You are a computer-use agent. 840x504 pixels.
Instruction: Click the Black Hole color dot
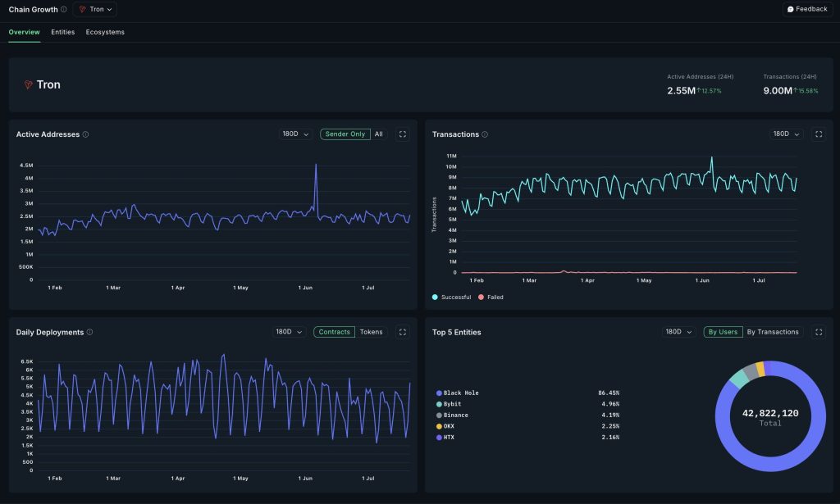pyautogui.click(x=440, y=393)
